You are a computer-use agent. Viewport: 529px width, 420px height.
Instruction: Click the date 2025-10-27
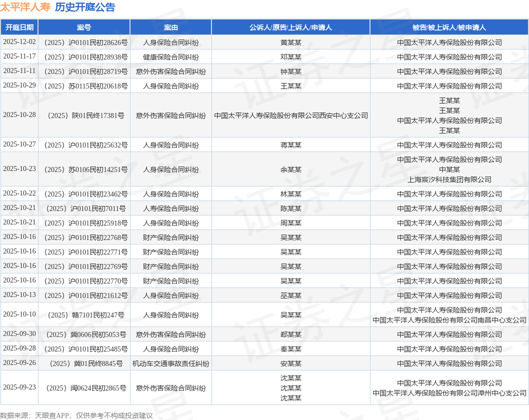(19, 144)
